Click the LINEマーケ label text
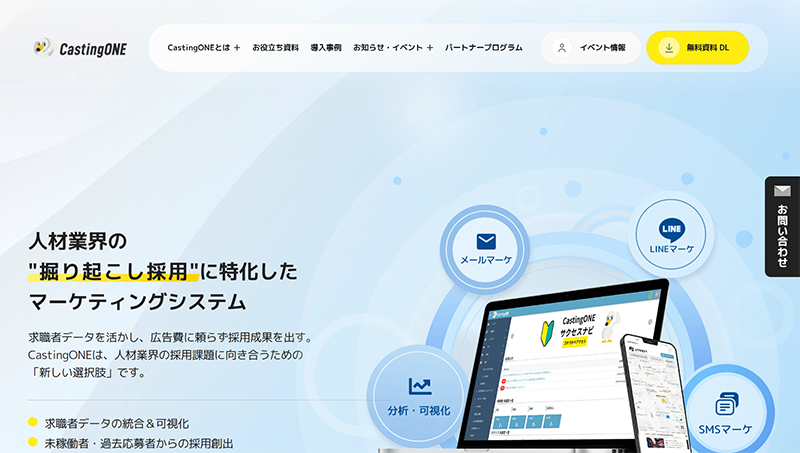Image resolution: width=800 pixels, height=453 pixels. coord(671,249)
